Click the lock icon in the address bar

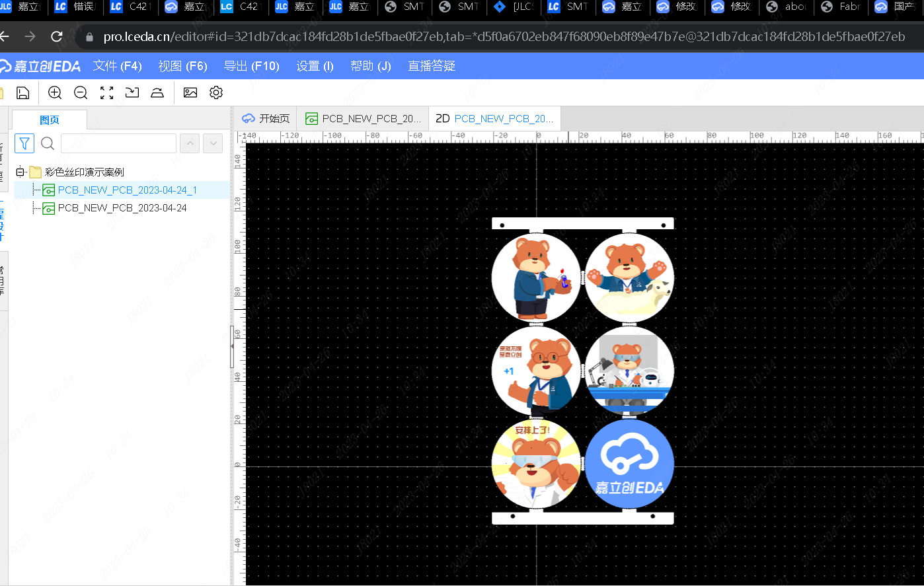tap(90, 37)
